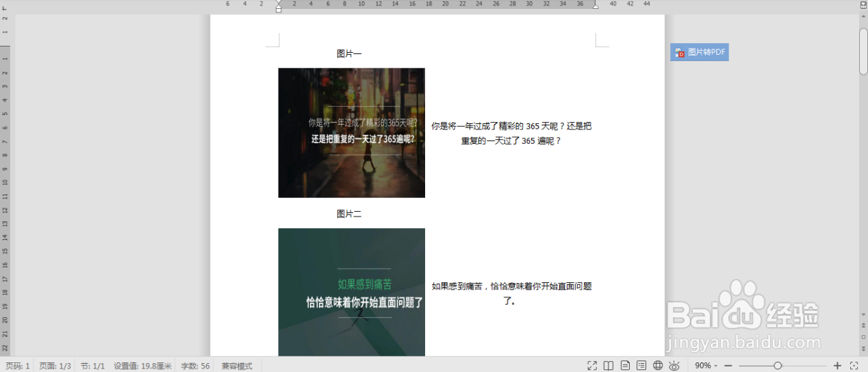Click the zoom slider handle
The height and width of the screenshot is (372, 868).
pyautogui.click(x=778, y=366)
